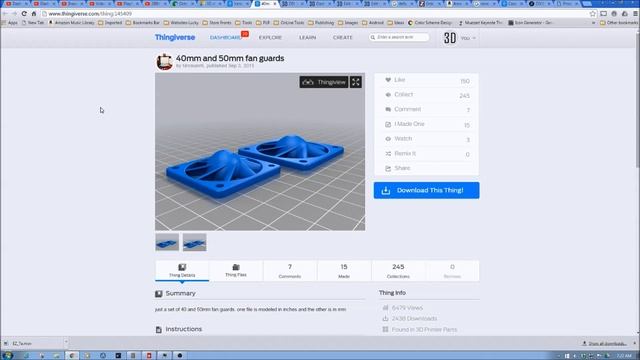
Task: Click the I Made One icon
Action: pos(388,124)
